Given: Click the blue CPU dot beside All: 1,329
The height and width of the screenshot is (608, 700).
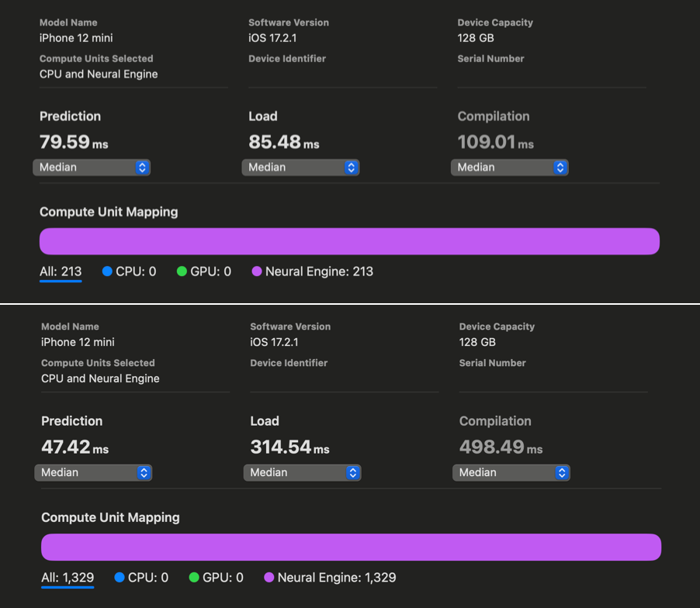Looking at the screenshot, I should click(x=120, y=577).
